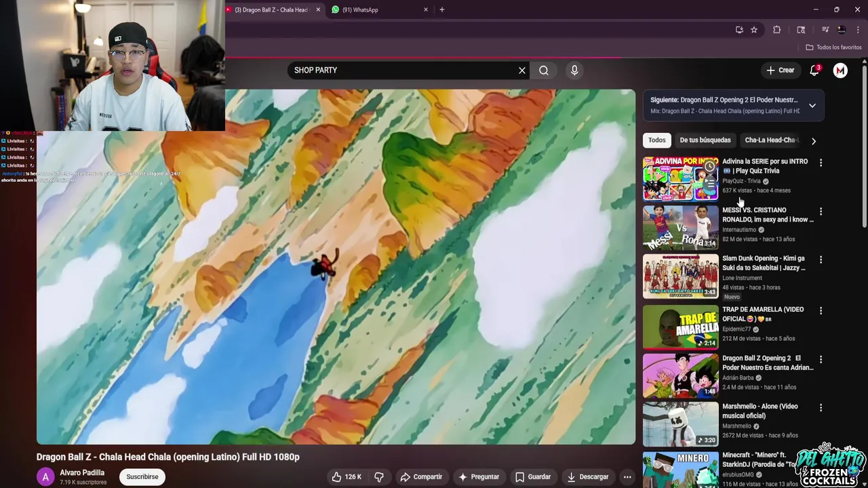Viewport: 868px width, 488px height.
Task: Select the Todos filter chip
Action: pyautogui.click(x=657, y=140)
